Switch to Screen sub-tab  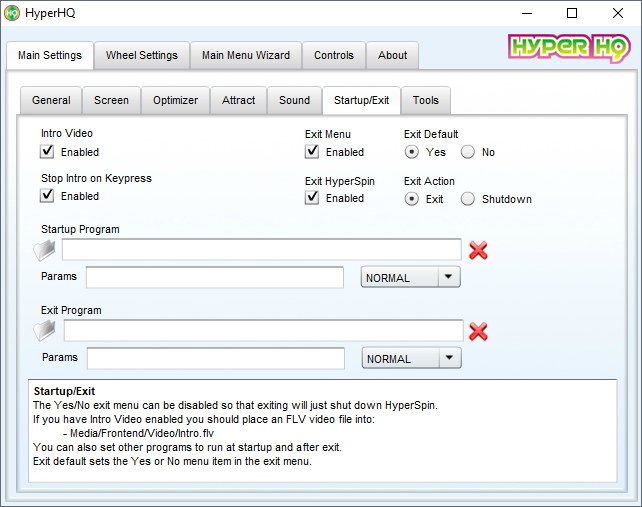click(x=111, y=100)
